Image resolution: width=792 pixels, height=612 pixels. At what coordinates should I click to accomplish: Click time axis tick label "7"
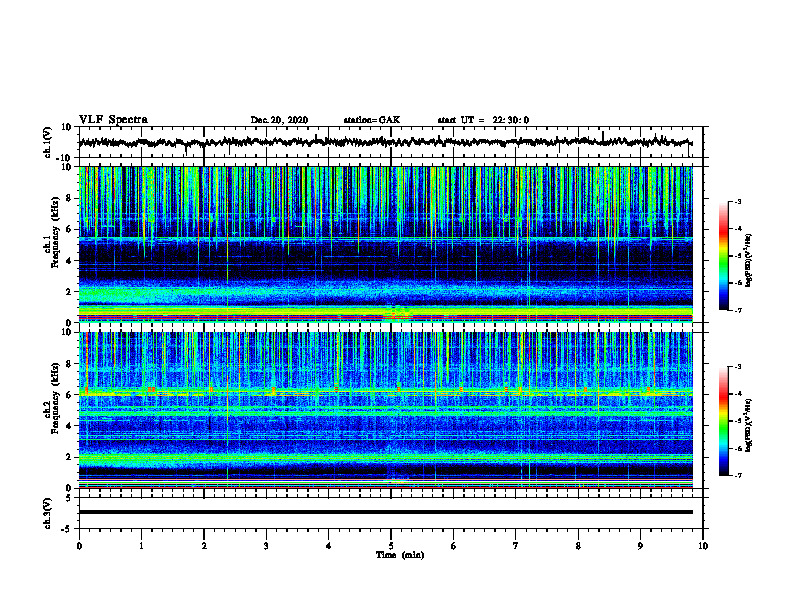coord(516,546)
